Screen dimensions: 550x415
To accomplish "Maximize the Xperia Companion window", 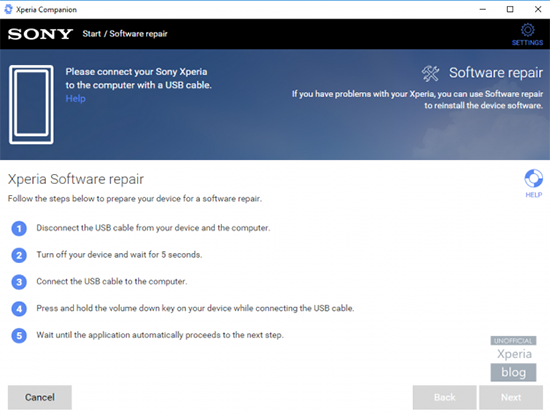I will (x=510, y=9).
